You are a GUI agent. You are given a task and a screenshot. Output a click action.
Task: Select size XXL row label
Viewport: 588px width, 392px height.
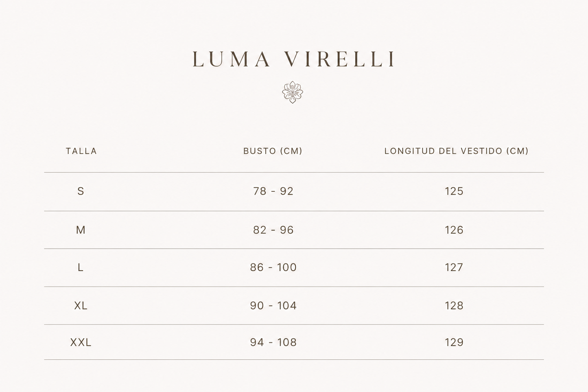pyautogui.click(x=81, y=342)
